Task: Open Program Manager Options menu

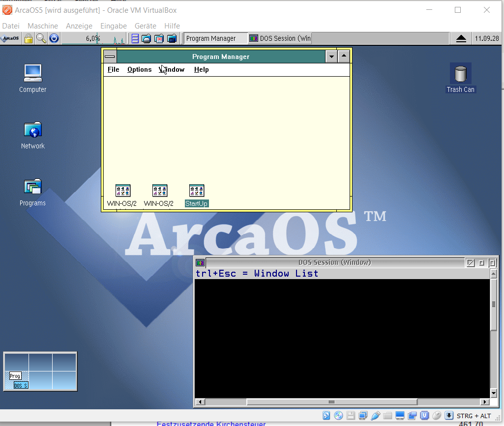Action: click(139, 69)
